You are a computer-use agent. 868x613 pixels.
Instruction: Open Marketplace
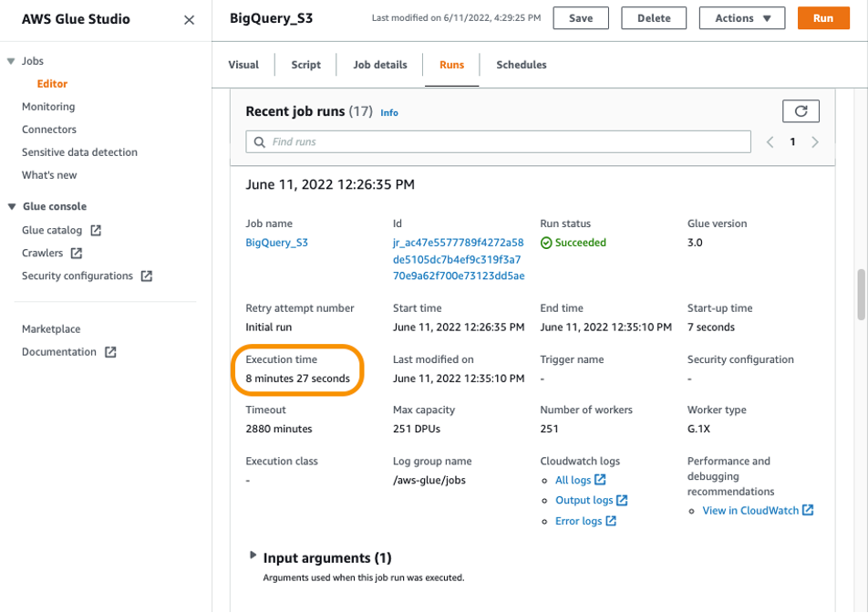point(51,329)
